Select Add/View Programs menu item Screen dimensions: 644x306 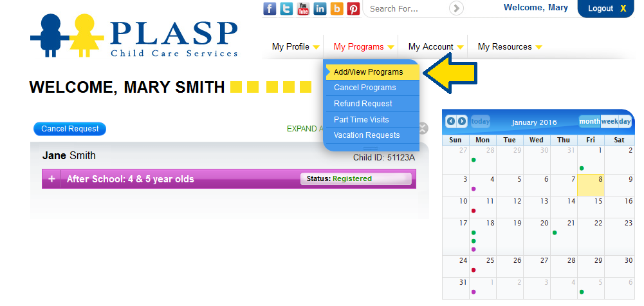pyautogui.click(x=373, y=72)
